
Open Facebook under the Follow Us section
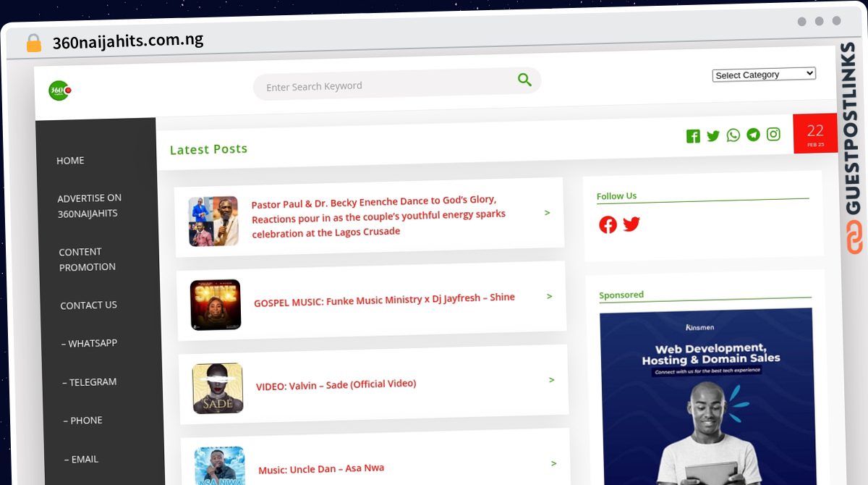pos(608,224)
